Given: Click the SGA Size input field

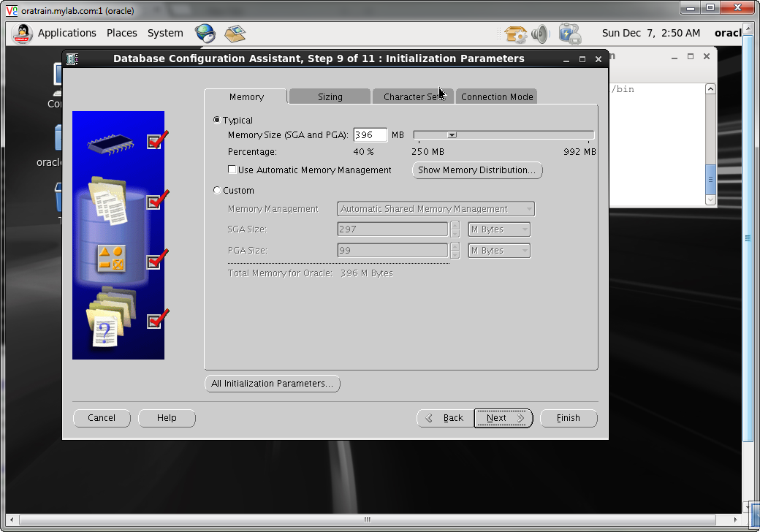Looking at the screenshot, I should pos(392,229).
